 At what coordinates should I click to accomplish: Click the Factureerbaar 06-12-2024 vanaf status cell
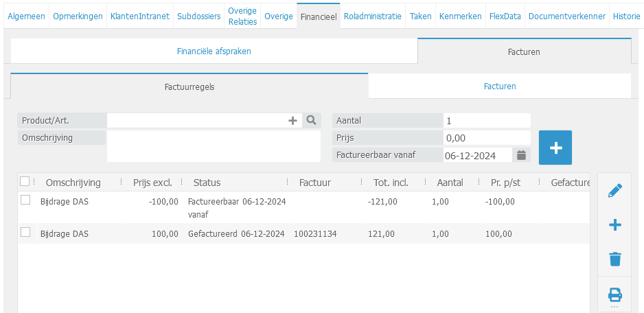coord(237,208)
